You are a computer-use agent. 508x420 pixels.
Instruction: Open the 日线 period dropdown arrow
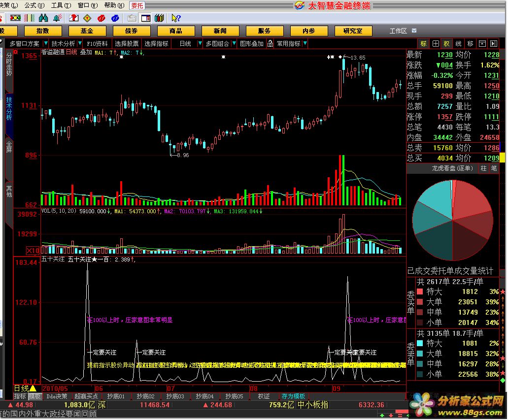point(200,43)
